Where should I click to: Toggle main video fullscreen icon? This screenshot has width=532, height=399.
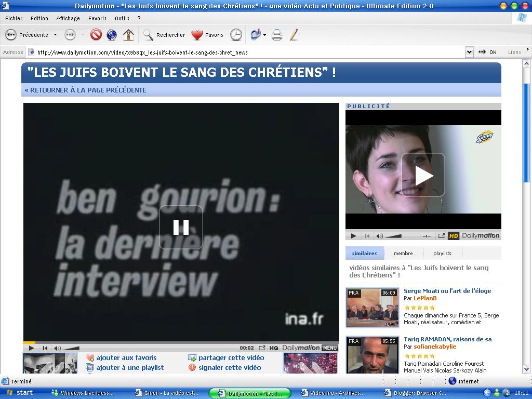[x=262, y=348]
